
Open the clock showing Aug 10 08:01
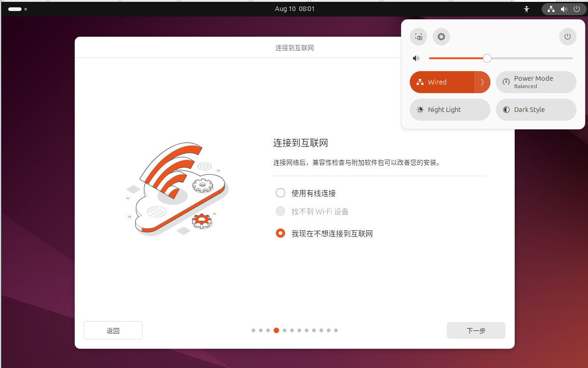pyautogui.click(x=295, y=9)
